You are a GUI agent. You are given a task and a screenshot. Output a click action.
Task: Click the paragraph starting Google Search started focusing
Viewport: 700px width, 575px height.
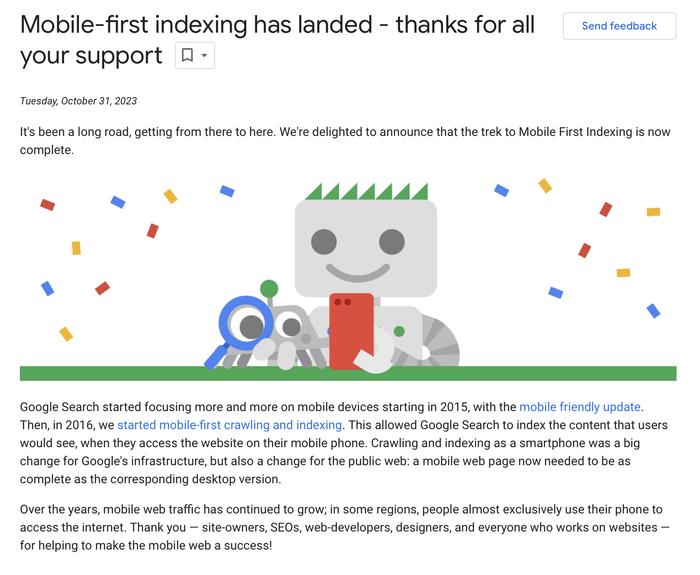coord(344,442)
